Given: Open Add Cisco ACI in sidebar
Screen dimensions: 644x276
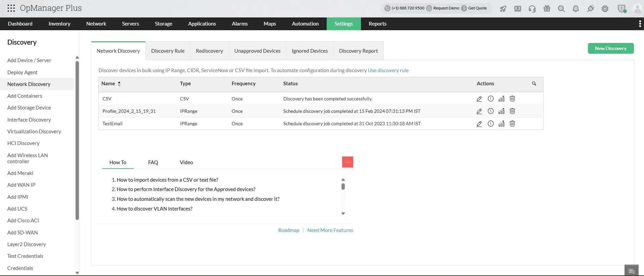Looking at the screenshot, I should tap(23, 221).
